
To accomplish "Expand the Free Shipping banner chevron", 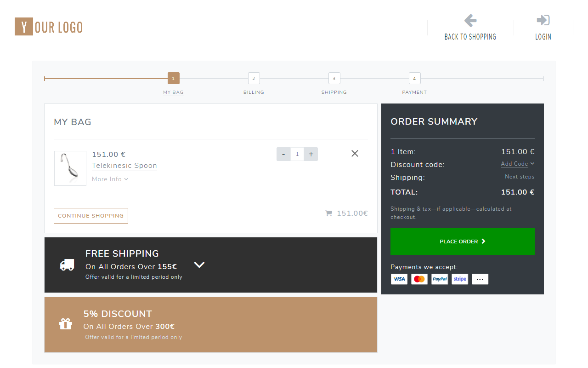I will [x=199, y=264].
